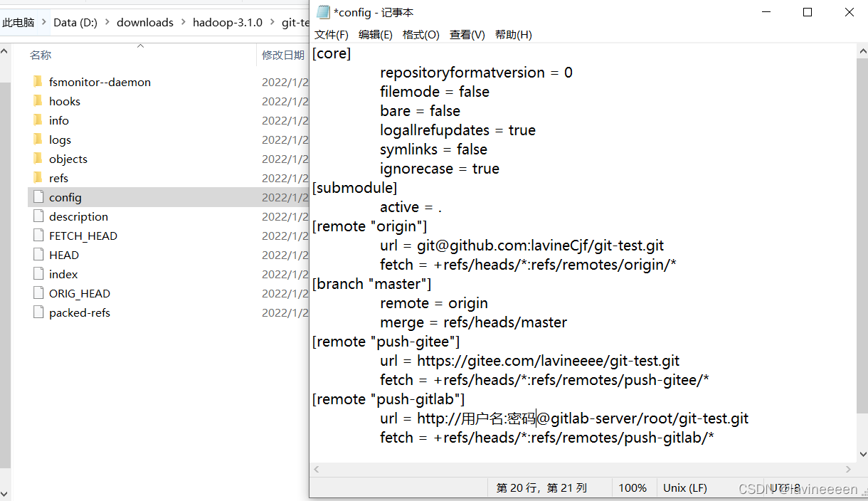Go to downloads in the breadcrumb
Image resolution: width=868 pixels, height=501 pixels.
pos(145,22)
